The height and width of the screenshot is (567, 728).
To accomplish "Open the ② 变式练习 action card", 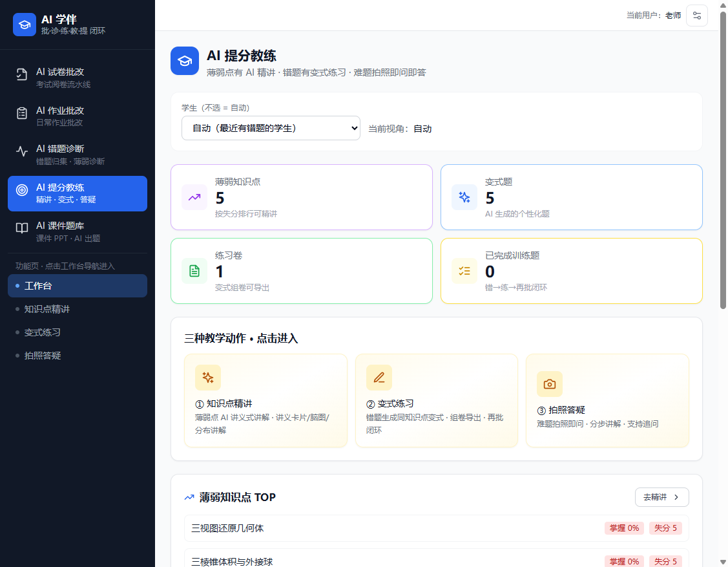I will click(x=437, y=401).
